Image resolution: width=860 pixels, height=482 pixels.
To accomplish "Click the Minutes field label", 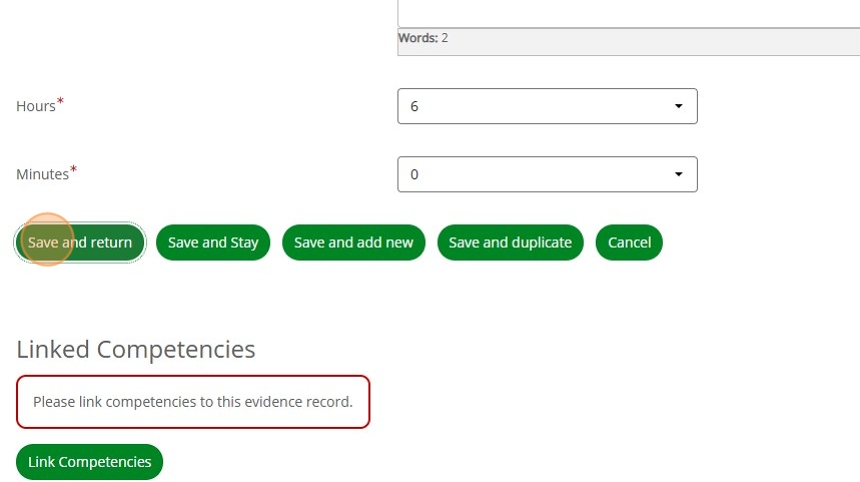I will point(42,174).
